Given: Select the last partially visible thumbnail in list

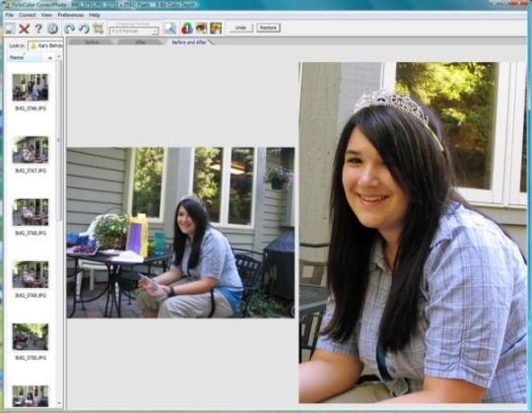Looking at the screenshot, I should coord(31,396).
